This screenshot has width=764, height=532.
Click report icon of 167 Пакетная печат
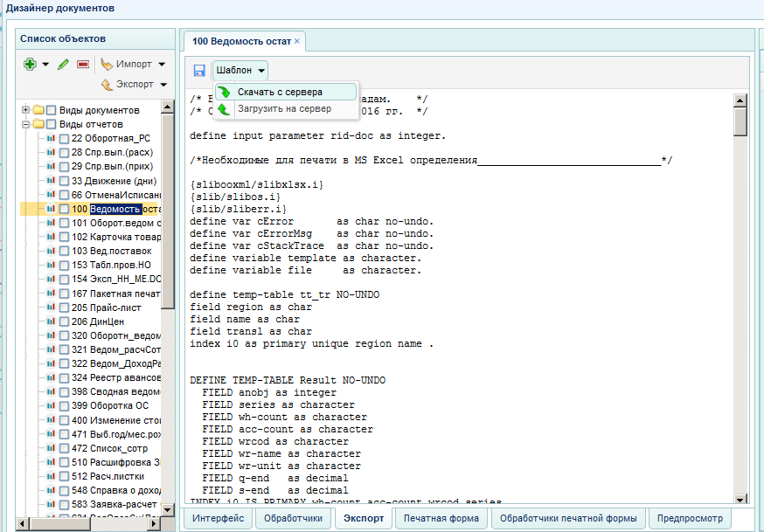coord(51,294)
